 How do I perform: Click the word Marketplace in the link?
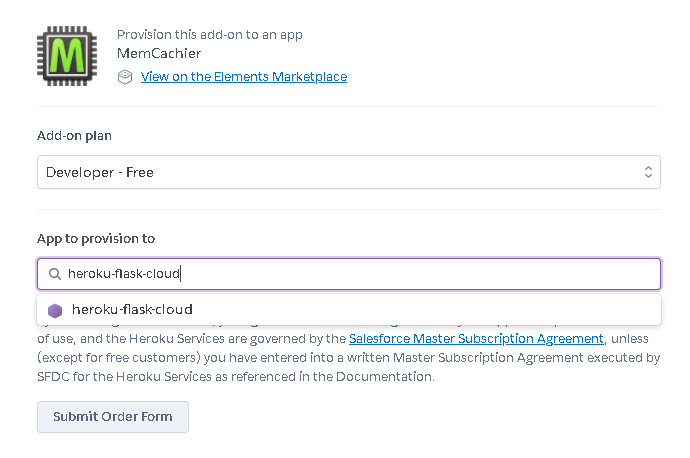click(309, 77)
